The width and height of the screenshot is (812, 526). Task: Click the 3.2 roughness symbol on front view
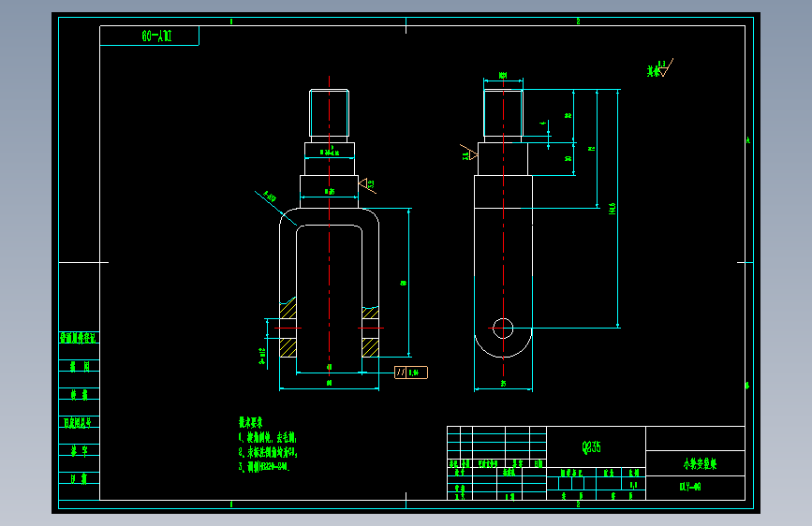(x=367, y=184)
